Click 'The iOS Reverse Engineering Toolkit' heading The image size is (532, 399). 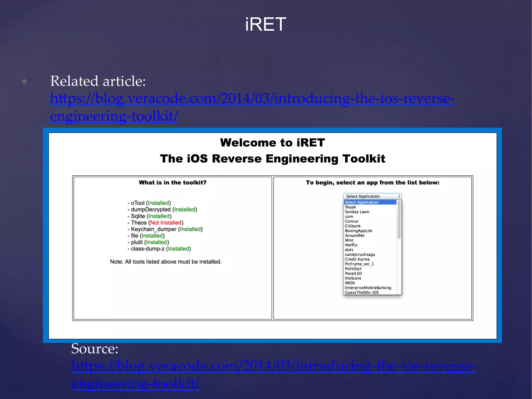coord(272,159)
